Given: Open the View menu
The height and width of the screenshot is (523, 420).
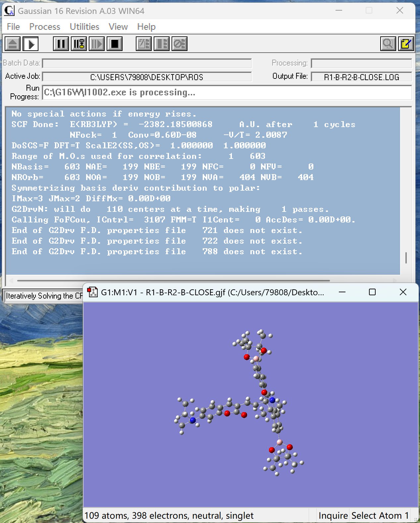Looking at the screenshot, I should [118, 26].
